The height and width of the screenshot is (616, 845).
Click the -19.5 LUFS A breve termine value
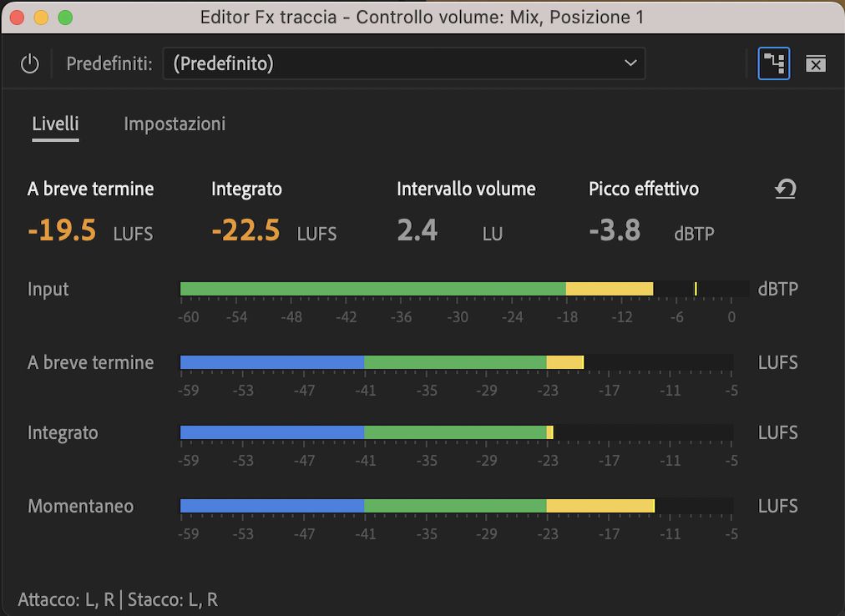pyautogui.click(x=63, y=231)
